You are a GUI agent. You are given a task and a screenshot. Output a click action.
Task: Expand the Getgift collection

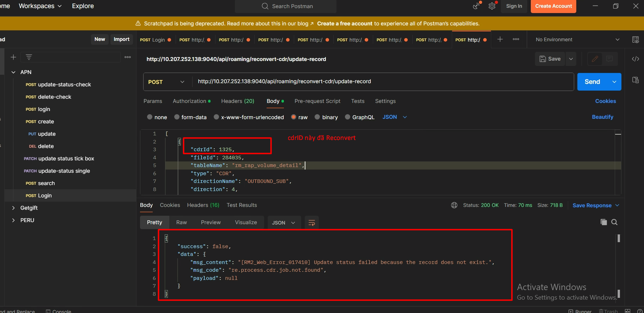[x=13, y=208]
